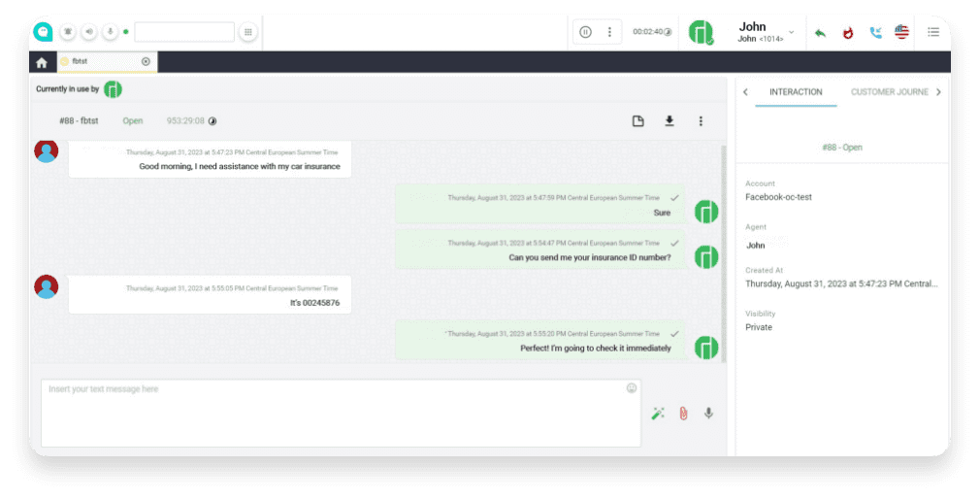
Task: Click the 'Perfect! I'm going to check' message
Action: click(x=540, y=340)
